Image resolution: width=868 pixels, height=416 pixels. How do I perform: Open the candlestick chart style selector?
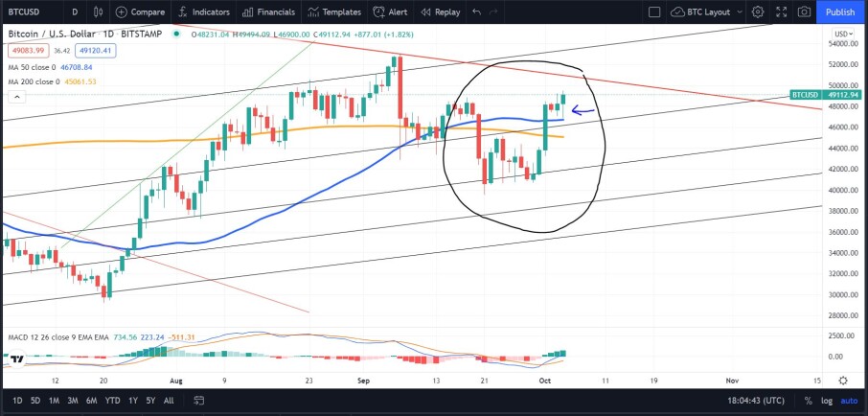(x=99, y=12)
